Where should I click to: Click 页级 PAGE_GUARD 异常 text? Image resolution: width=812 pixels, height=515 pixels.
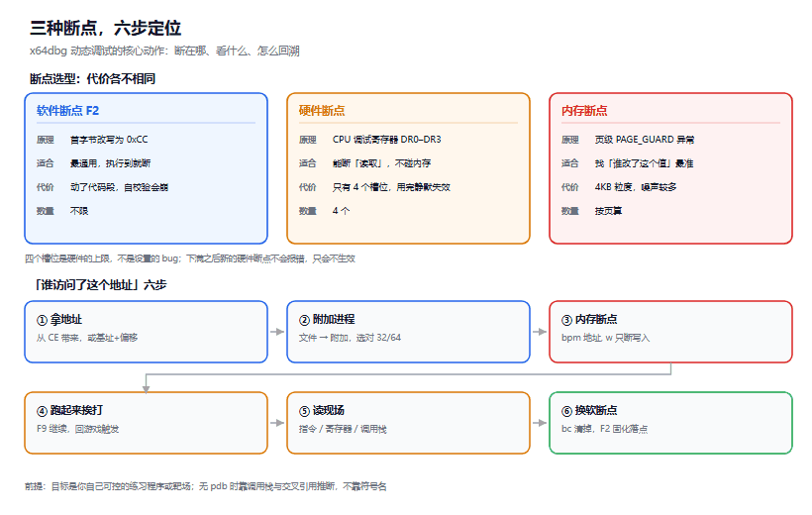(x=645, y=140)
